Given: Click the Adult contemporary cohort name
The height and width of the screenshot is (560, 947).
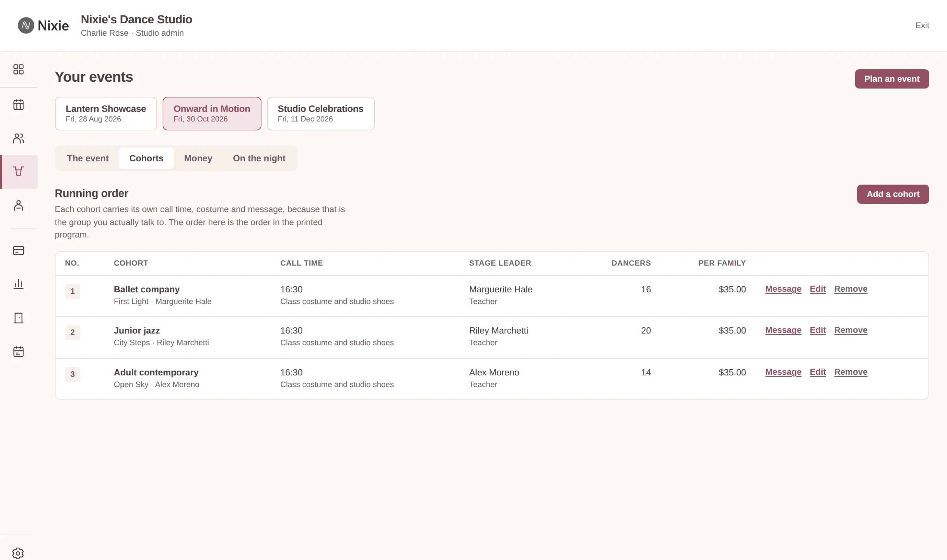Looking at the screenshot, I should (156, 372).
